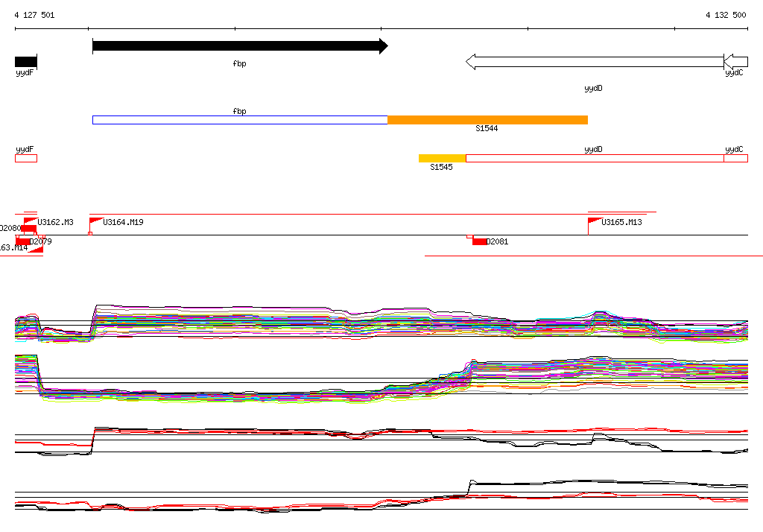Viewport: 763px width, 532px height.
Task: Click the D2081 red terminator block
Action: [x=479, y=242]
